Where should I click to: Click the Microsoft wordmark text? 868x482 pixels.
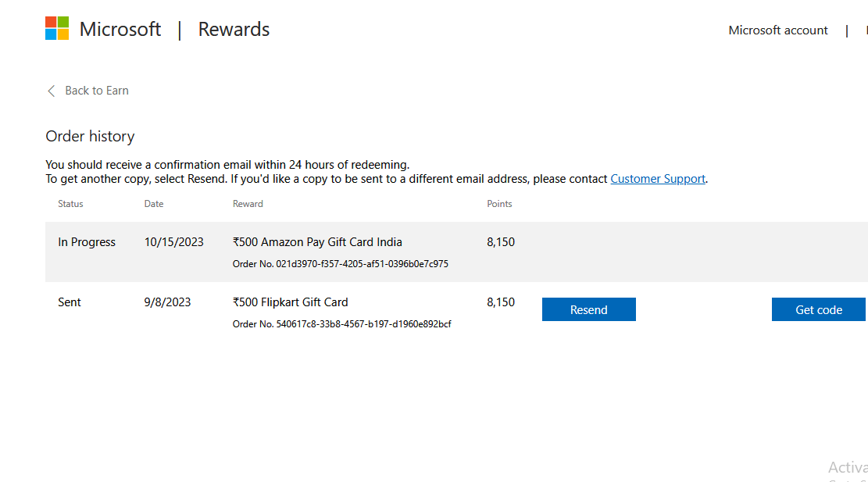(x=120, y=30)
